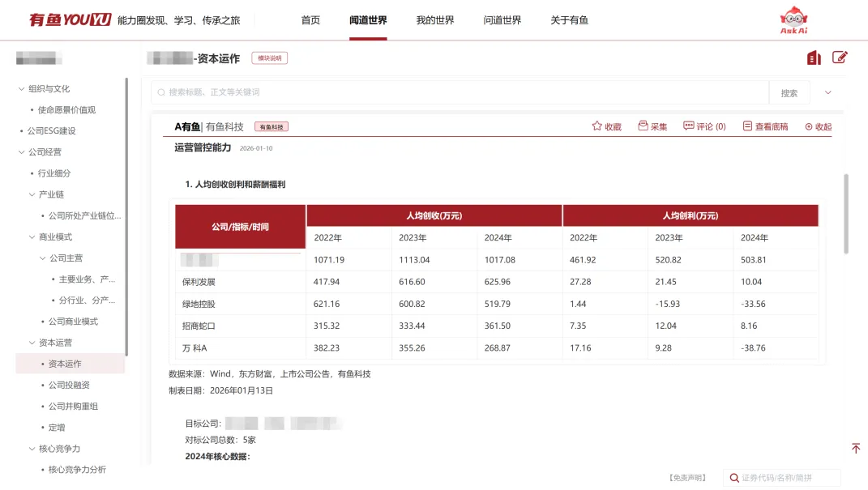868x490 pixels.
Task: Open the 问道世界 tab
Action: (502, 20)
